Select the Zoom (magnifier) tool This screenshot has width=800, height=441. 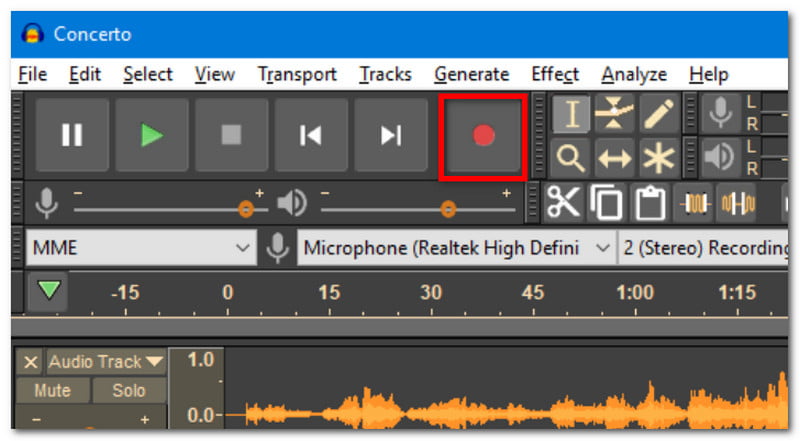(x=571, y=158)
